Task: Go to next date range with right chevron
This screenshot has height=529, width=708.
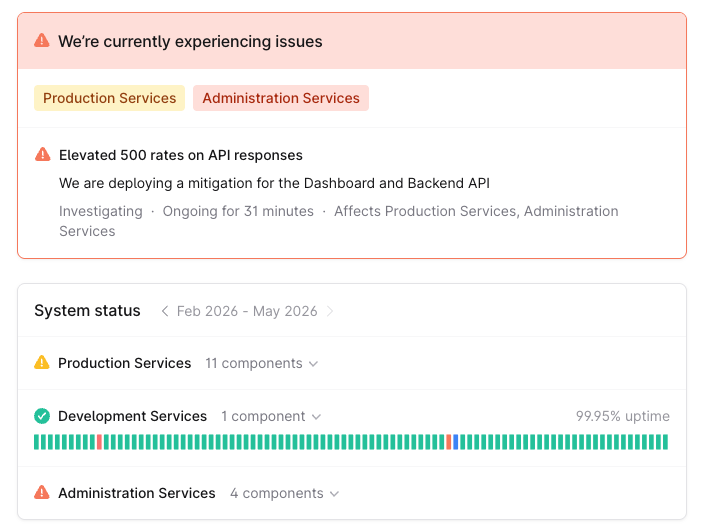Action: [330, 311]
